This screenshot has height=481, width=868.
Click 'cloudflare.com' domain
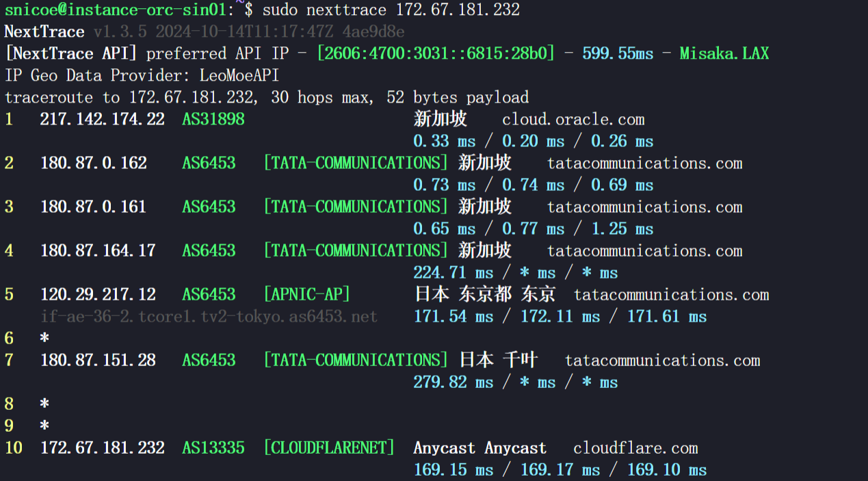(x=635, y=447)
